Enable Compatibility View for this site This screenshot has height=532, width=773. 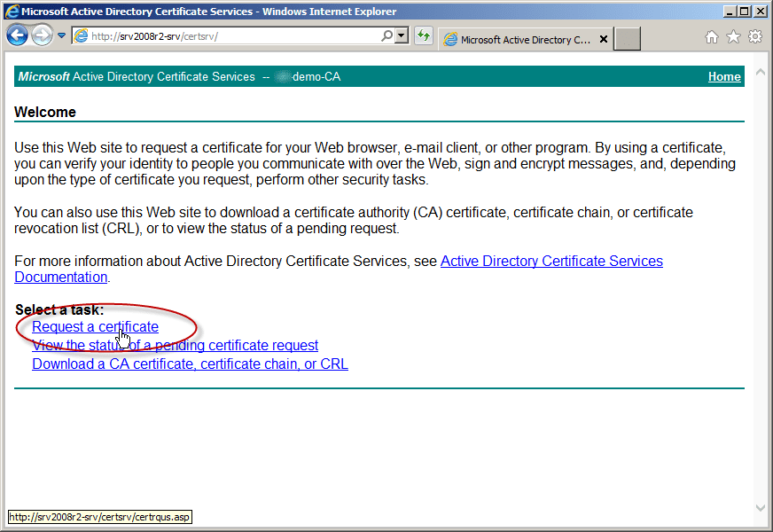click(423, 37)
